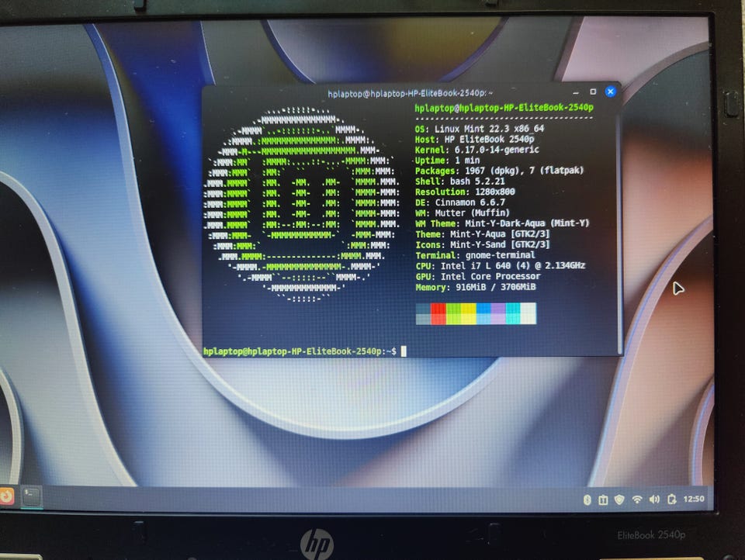Image resolution: width=745 pixels, height=560 pixels.
Task: Minimize the terminal window
Action: pos(576,92)
